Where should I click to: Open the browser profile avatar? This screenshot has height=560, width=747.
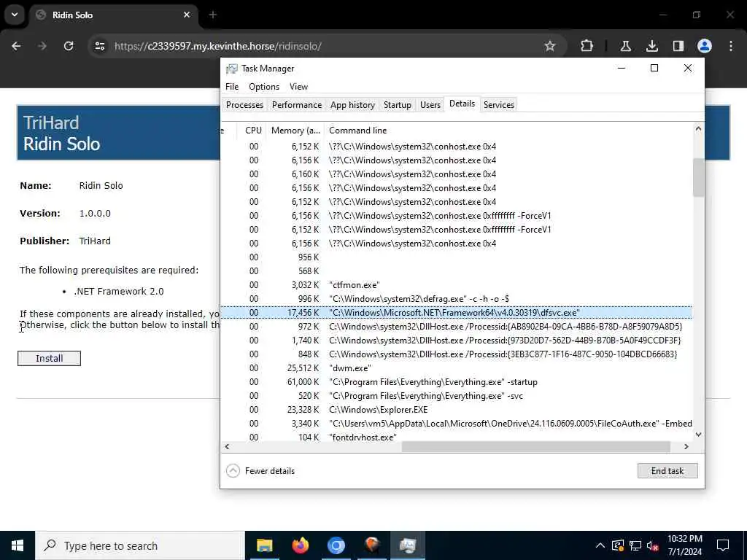click(x=704, y=46)
